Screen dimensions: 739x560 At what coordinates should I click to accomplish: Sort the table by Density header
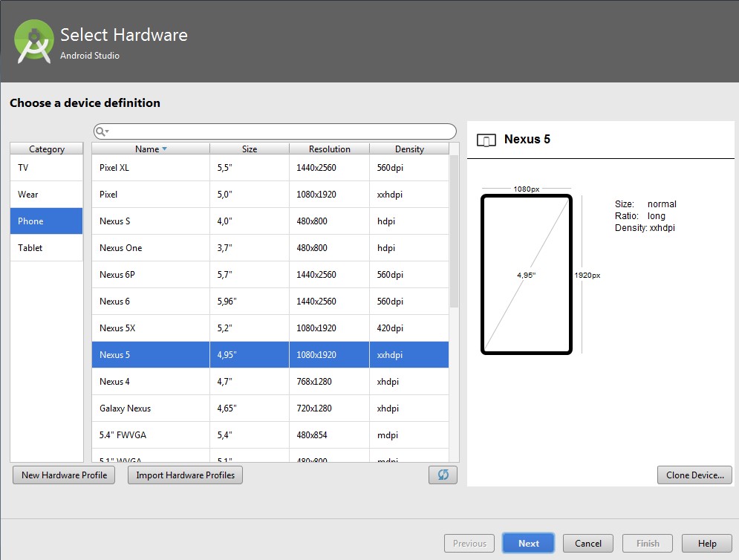click(409, 149)
